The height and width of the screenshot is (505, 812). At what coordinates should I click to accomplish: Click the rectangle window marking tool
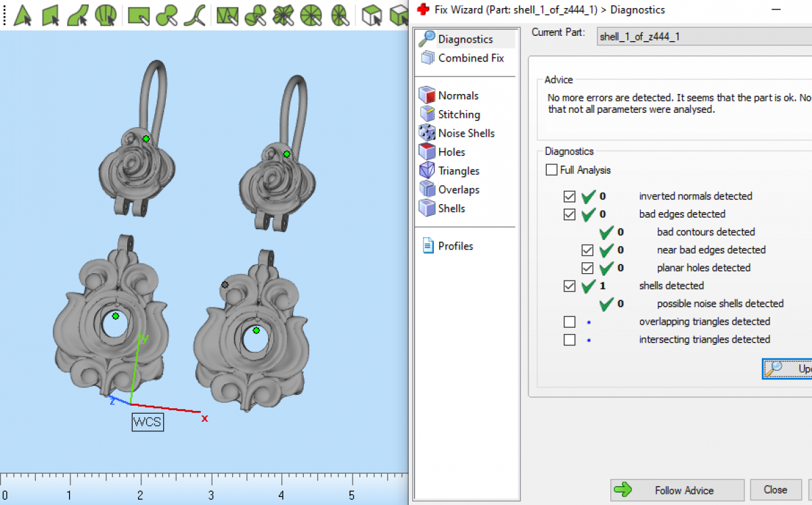(139, 15)
